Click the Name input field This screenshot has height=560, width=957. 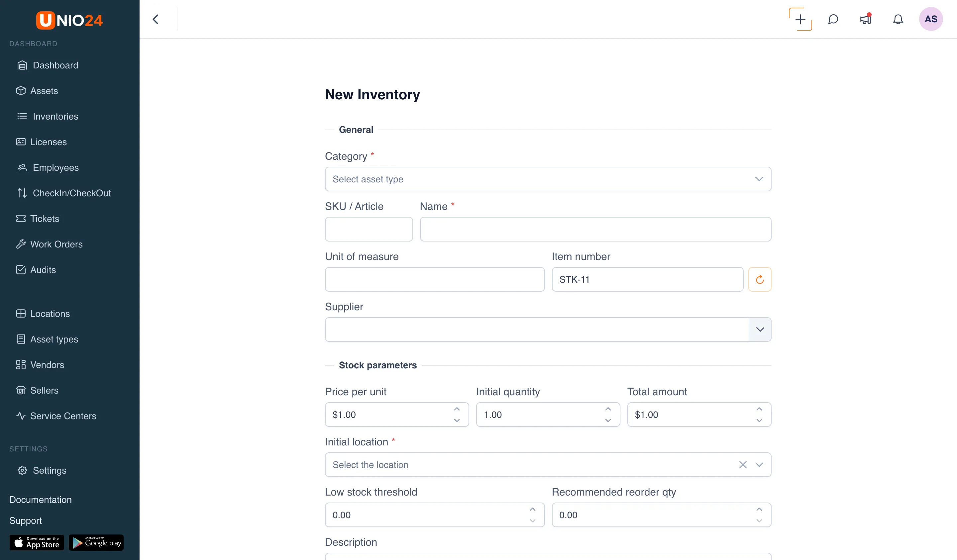tap(595, 229)
